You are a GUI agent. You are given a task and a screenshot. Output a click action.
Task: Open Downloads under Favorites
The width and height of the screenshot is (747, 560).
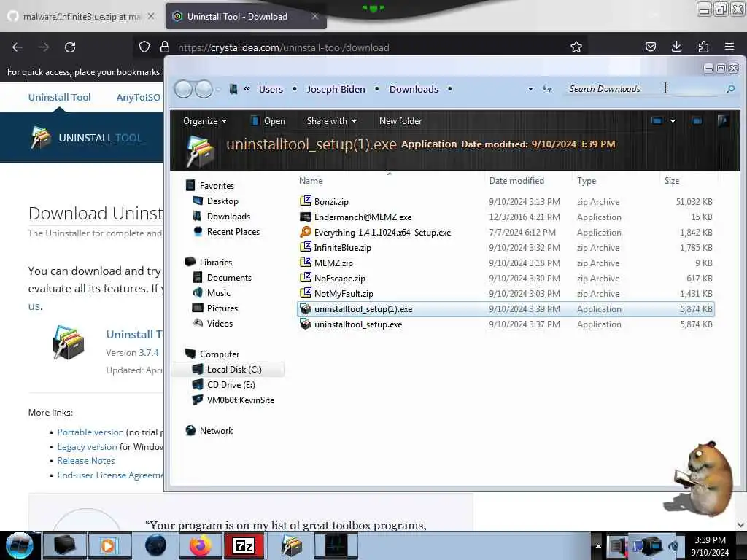click(x=228, y=216)
